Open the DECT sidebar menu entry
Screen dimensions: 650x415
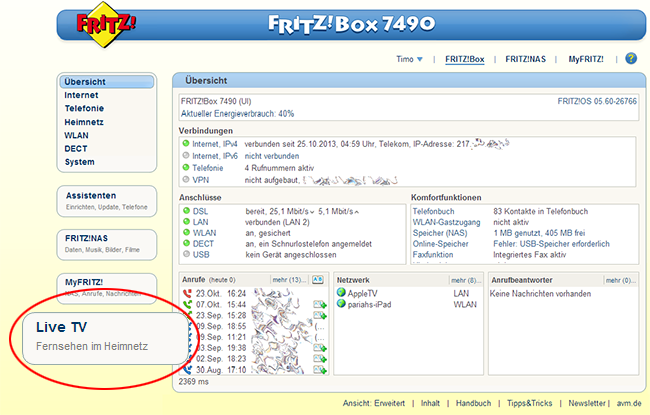(76, 148)
